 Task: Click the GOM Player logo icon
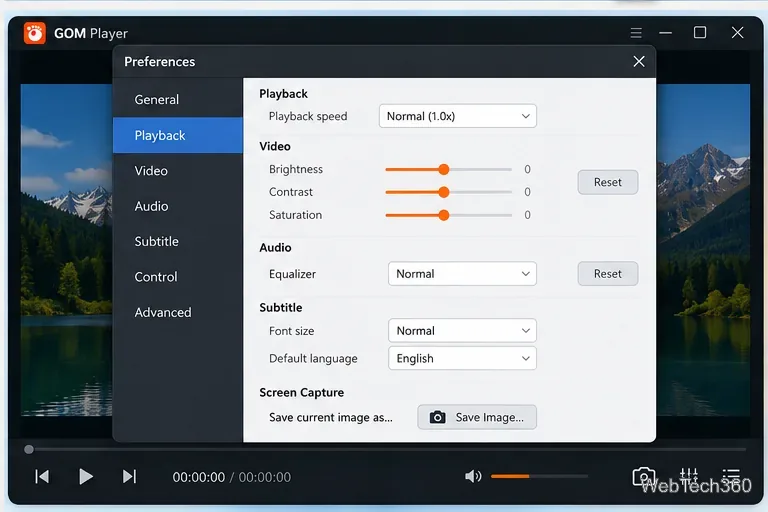pyautogui.click(x=35, y=33)
